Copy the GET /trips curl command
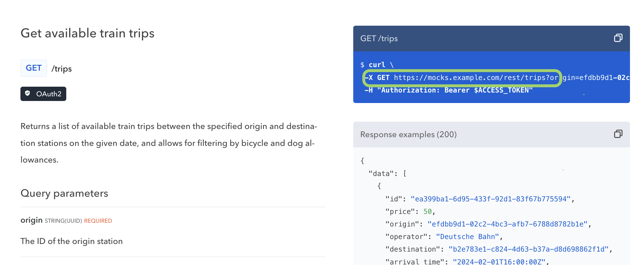 pos(618,38)
